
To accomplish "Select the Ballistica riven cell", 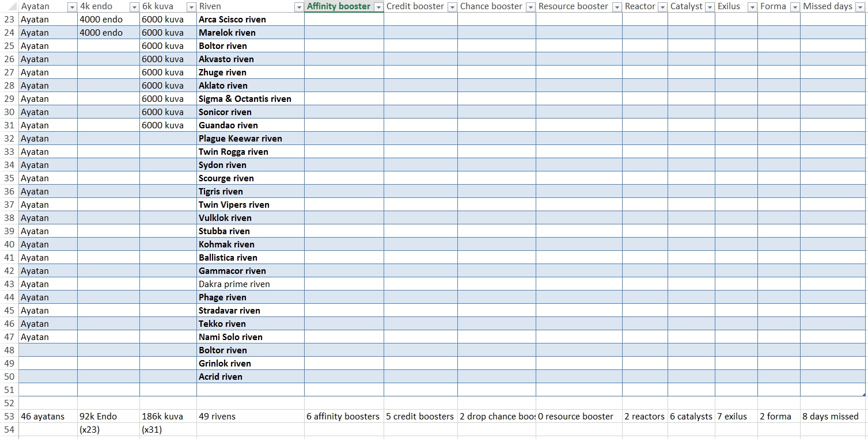I will point(251,257).
